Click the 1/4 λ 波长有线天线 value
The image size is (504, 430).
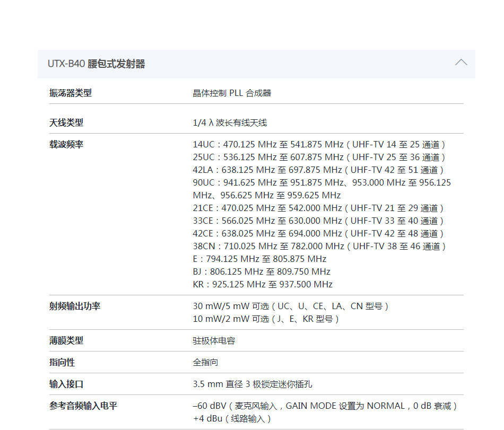tap(230, 122)
